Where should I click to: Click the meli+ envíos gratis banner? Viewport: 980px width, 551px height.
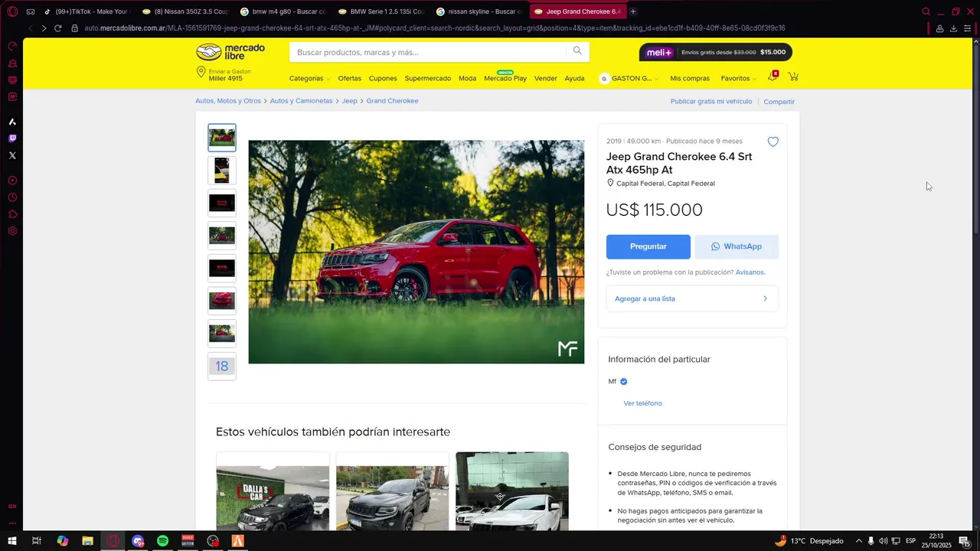[716, 52]
